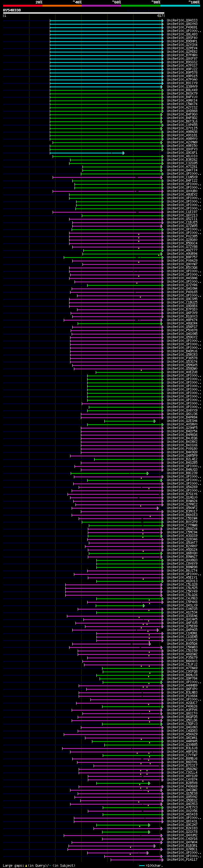Click the green ~80% identity legend segment
The image size is (203, 868).
point(141,6)
